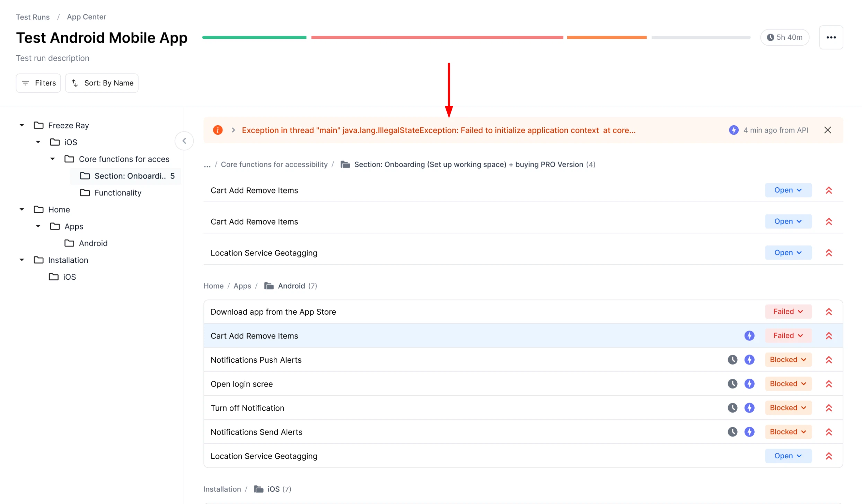Open the Blocked status dropdown on Turn off Notification
This screenshot has width=862, height=504.
[x=788, y=407]
